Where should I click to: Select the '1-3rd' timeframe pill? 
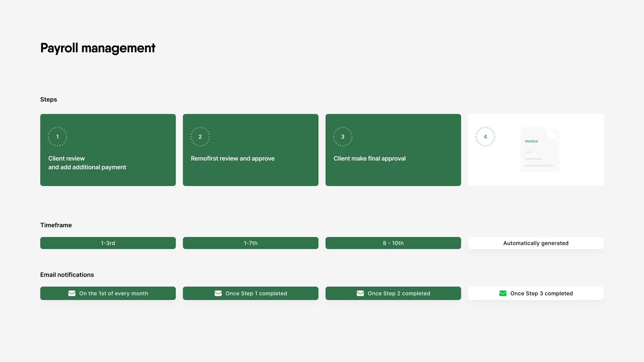point(108,243)
